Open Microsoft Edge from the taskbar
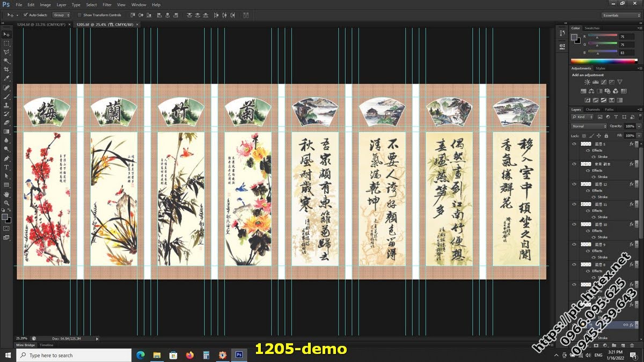The height and width of the screenshot is (362, 644). [x=141, y=355]
